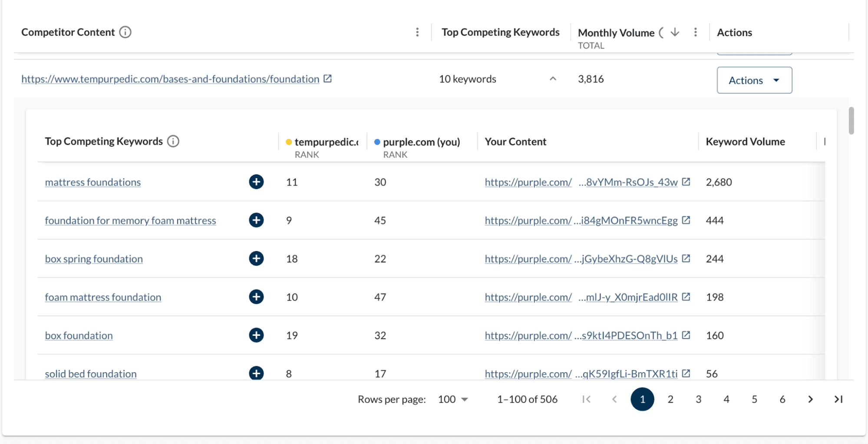
Task: Open tempurpedic foundation page via external link icon
Action: coord(328,79)
